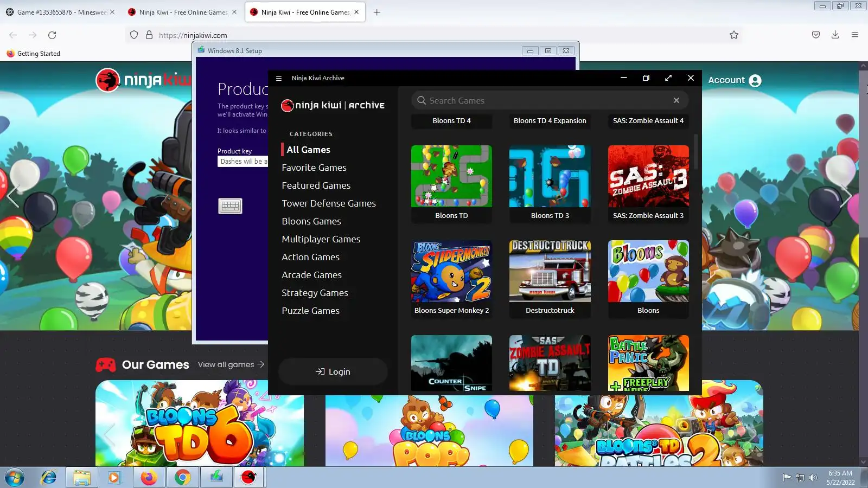Open the on-screen keyboard in Windows Setup
The width and height of the screenshot is (868, 488).
(230, 206)
